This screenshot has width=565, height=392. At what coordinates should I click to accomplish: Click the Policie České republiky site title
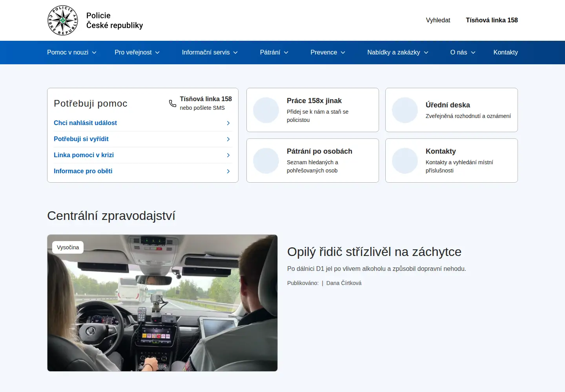[115, 20]
